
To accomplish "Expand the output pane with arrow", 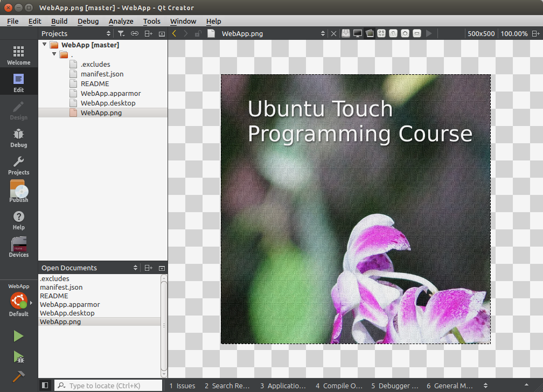I will [526, 385].
